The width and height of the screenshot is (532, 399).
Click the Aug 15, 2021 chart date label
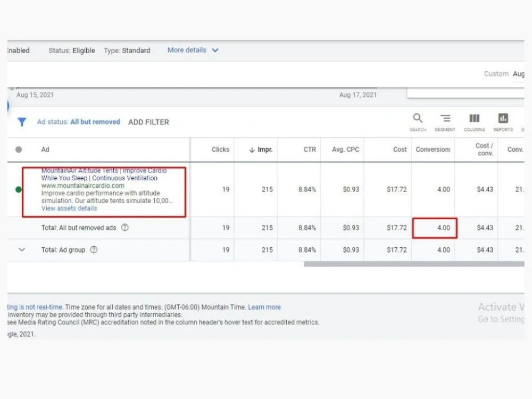[x=35, y=95]
